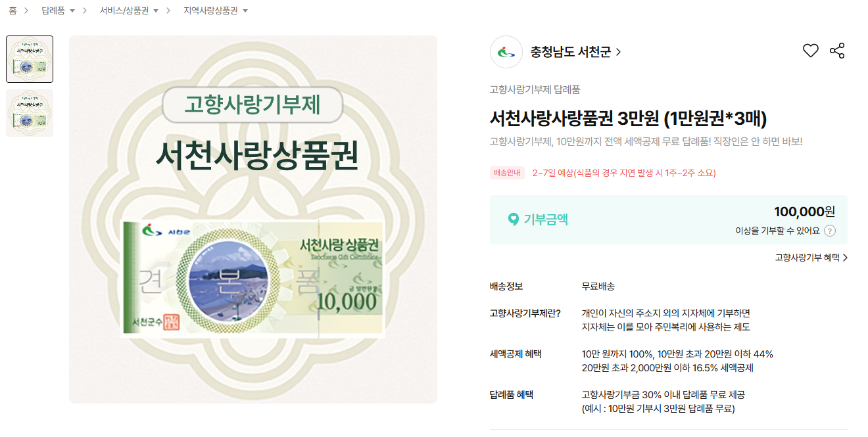
Task: Click the 100,000원 donation amount
Action: (804, 212)
